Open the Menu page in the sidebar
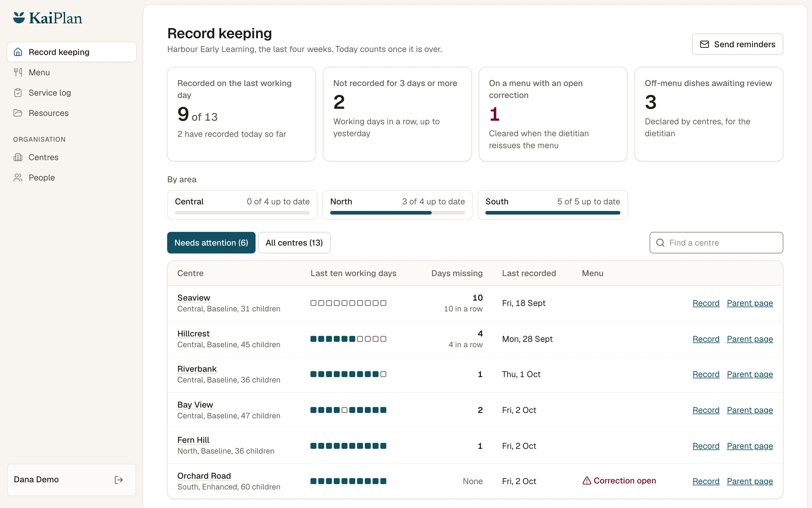 (x=71, y=72)
